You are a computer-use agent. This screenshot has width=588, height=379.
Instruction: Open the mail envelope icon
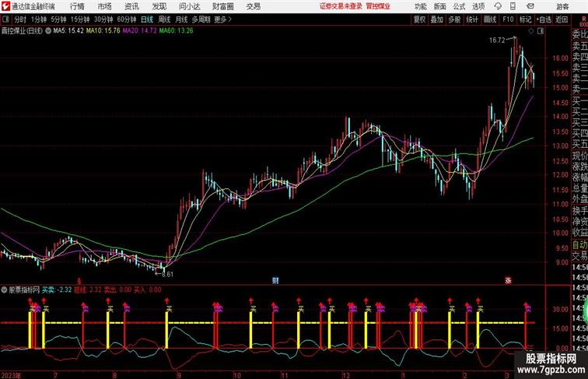[530, 6]
